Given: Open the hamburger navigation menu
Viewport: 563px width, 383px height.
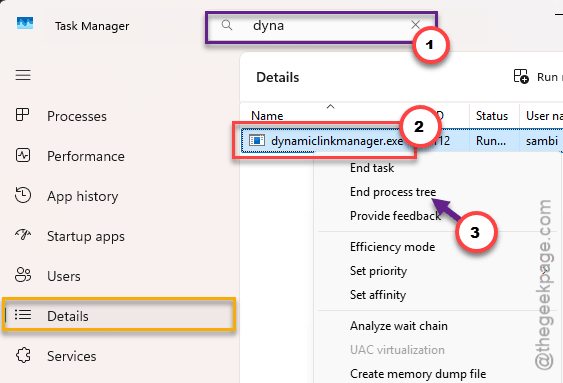Looking at the screenshot, I should 23,75.
